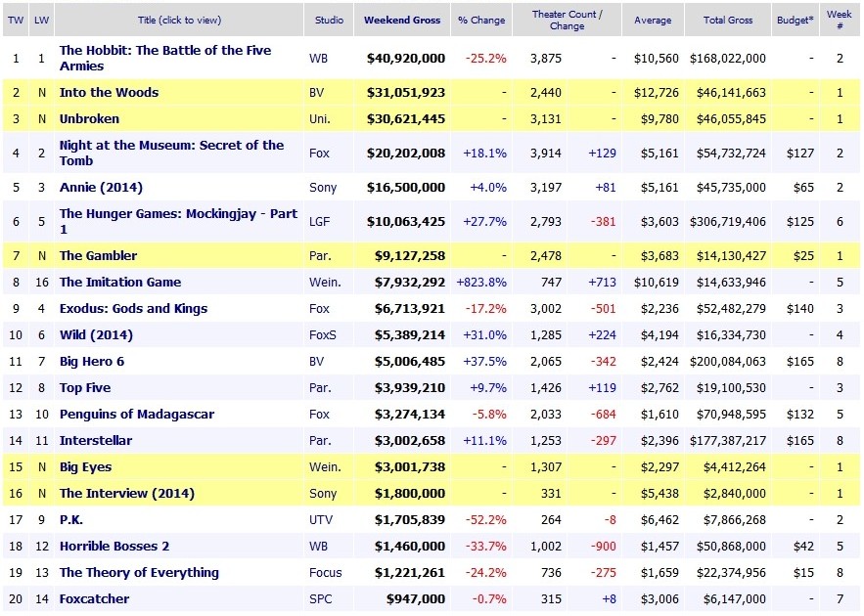View Wild (2014) movie page
864x616 pixels.
96,334
